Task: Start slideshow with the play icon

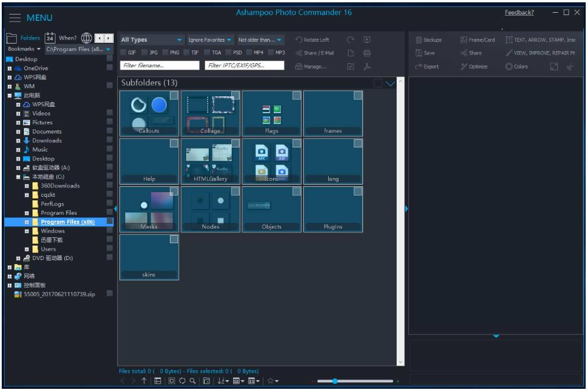Action: click(x=367, y=40)
